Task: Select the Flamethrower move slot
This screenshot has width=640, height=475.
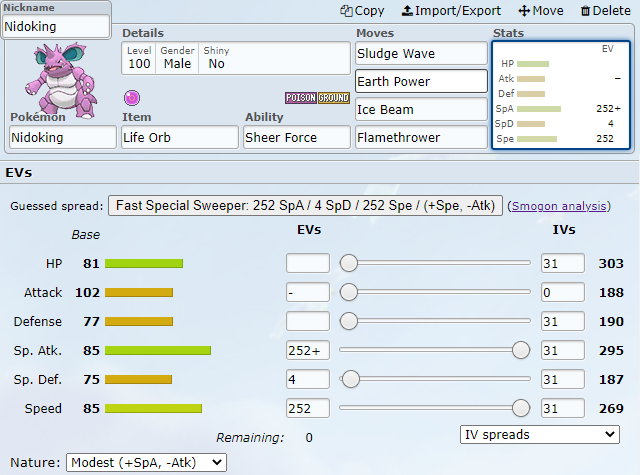Action: pos(421,138)
